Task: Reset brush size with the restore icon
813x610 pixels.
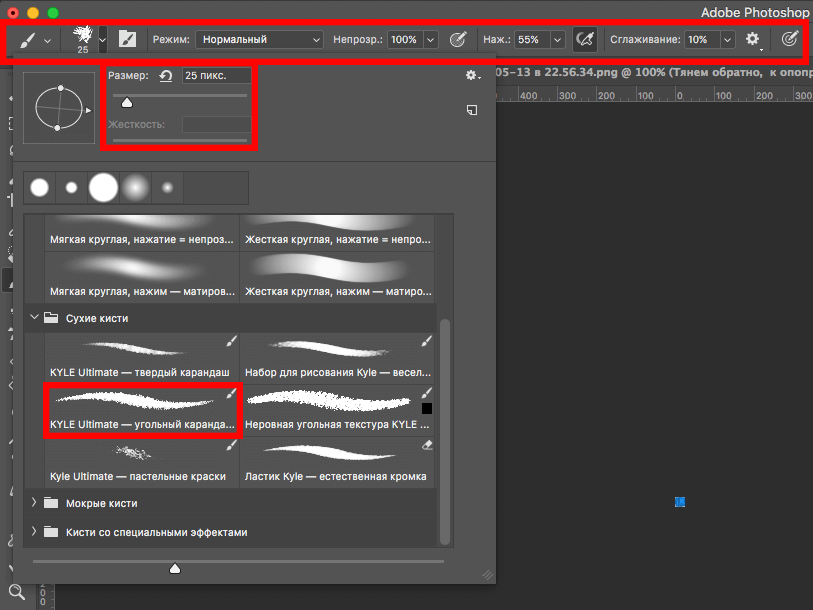Action: pyautogui.click(x=165, y=76)
